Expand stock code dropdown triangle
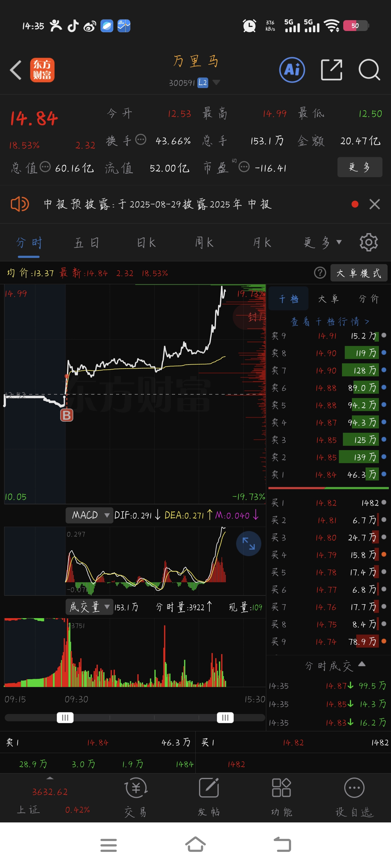 (x=216, y=82)
